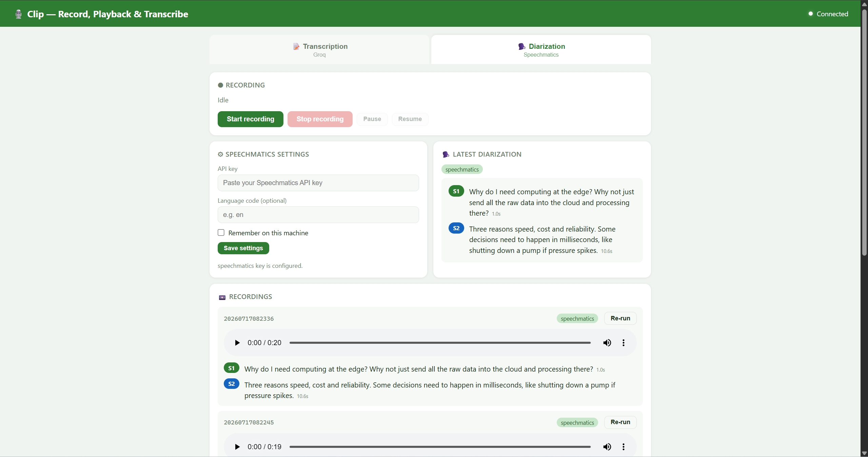
Task: Click Start recording button
Action: click(x=251, y=119)
